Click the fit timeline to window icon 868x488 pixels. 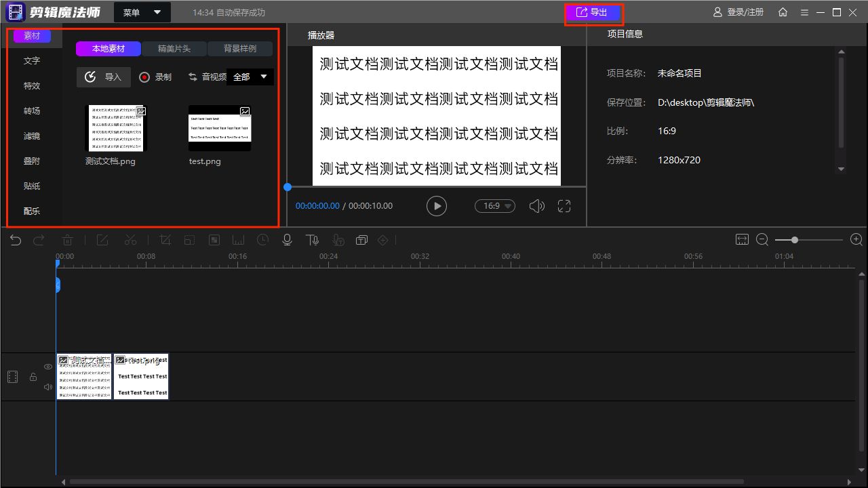742,240
